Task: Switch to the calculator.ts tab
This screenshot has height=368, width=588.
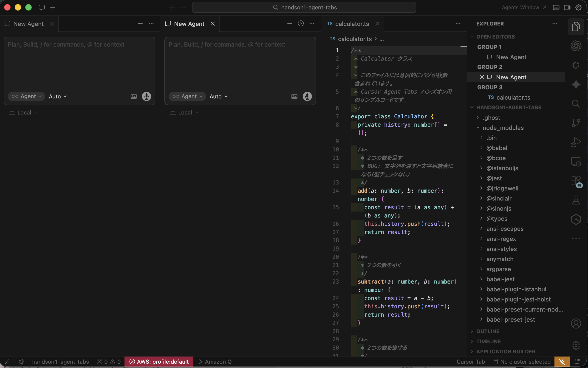Action: 352,24
